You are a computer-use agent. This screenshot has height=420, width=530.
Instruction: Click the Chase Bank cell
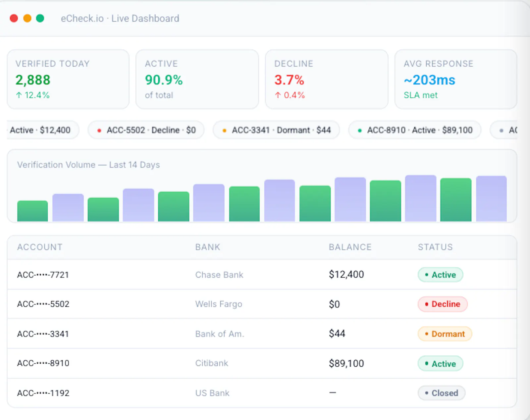(219, 275)
